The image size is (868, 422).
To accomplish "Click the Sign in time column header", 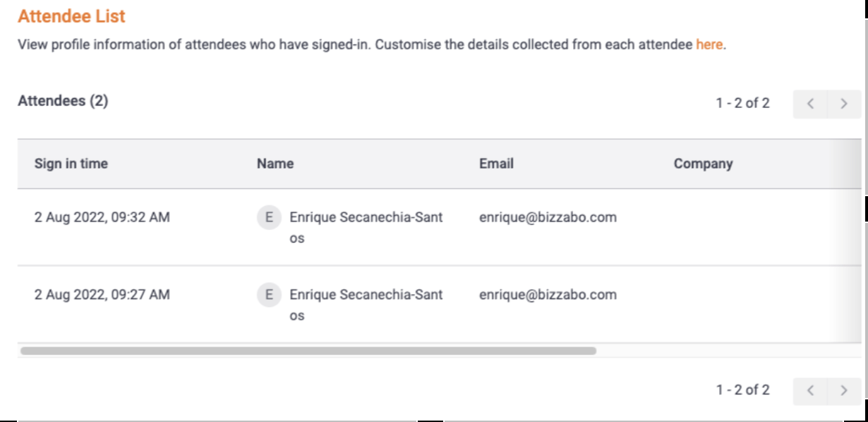I will point(71,164).
